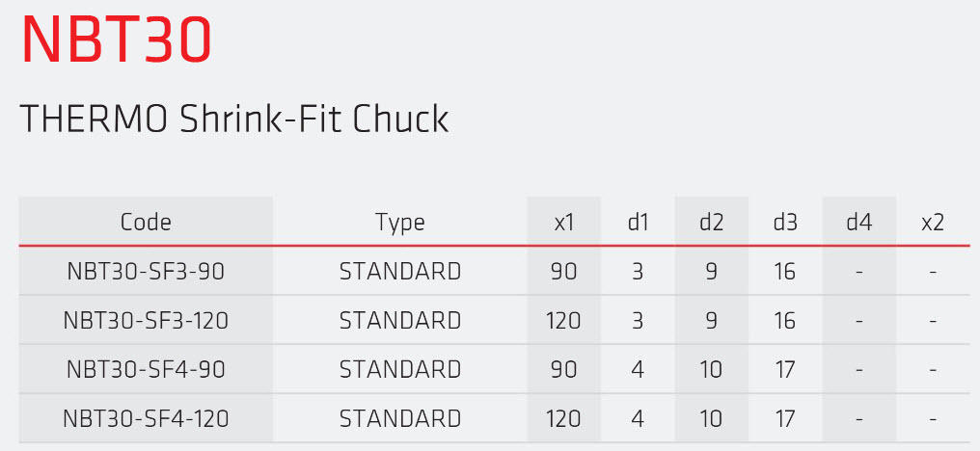Click the Code column header
Viewport: 980px width, 451px height.
[x=146, y=222]
